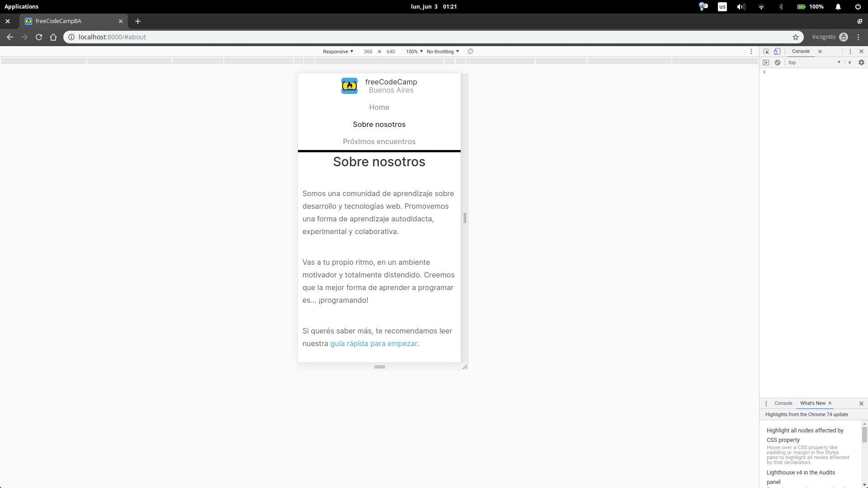The image size is (868, 488).
Task: Bookmark this page with star icon
Action: coord(796,37)
